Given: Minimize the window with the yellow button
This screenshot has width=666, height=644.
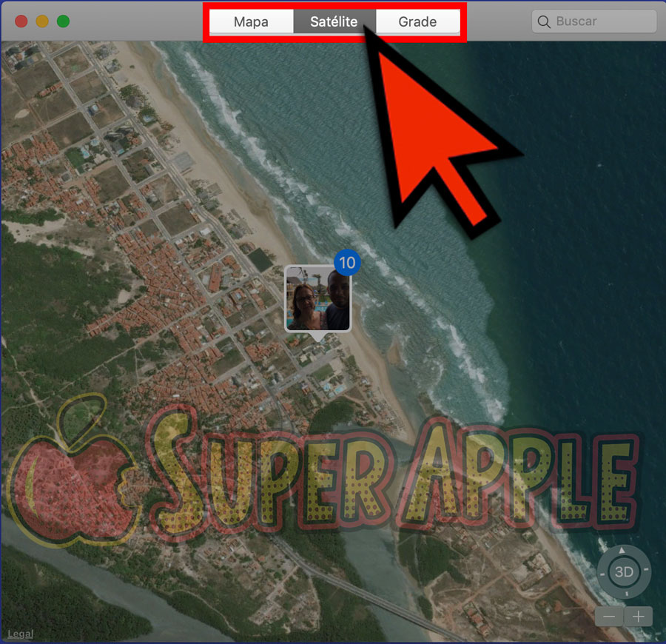Looking at the screenshot, I should 42,21.
